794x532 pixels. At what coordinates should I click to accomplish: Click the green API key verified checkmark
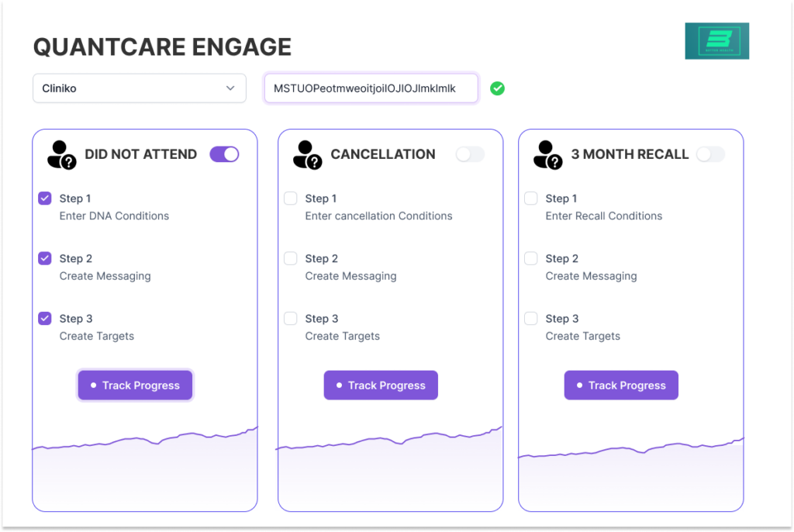click(x=497, y=88)
